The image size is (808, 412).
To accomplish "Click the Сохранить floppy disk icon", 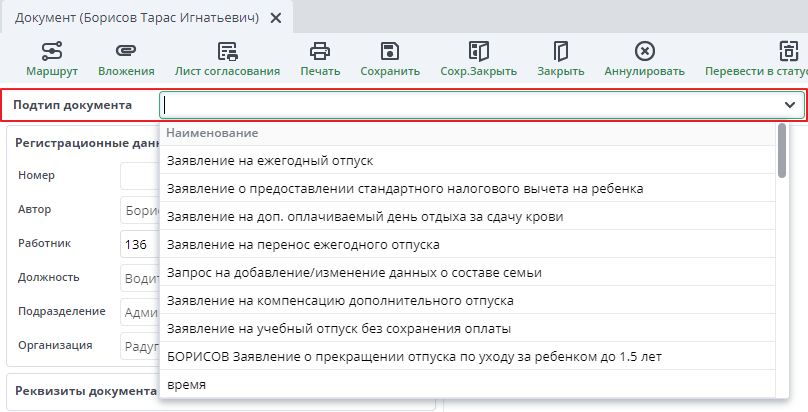I will click(x=390, y=52).
